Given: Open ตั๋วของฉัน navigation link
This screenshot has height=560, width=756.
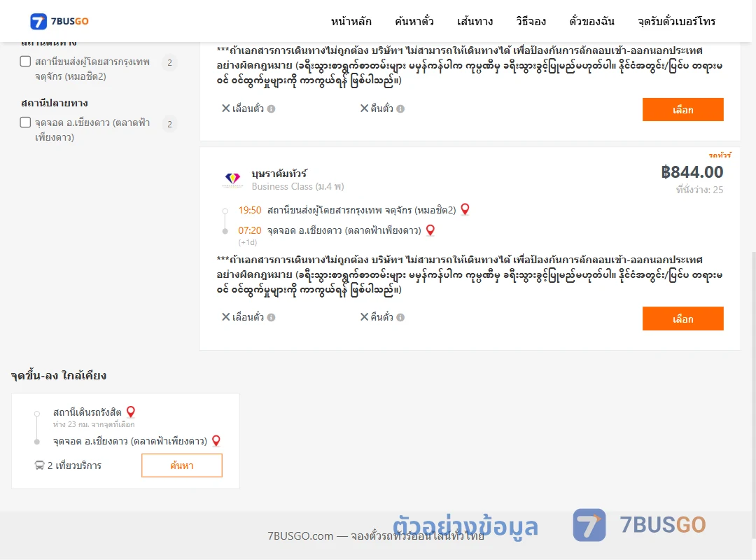Looking at the screenshot, I should pyautogui.click(x=591, y=21).
